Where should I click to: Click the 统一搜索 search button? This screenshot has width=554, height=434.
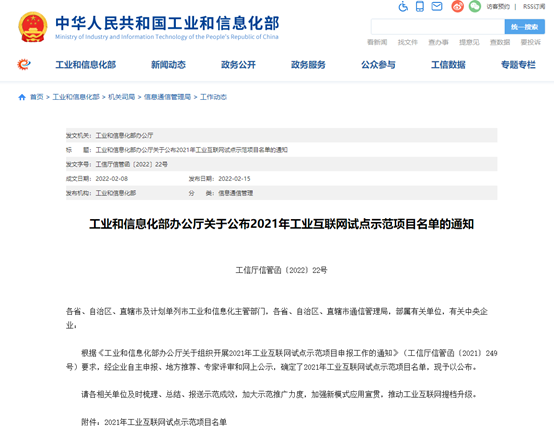click(524, 27)
